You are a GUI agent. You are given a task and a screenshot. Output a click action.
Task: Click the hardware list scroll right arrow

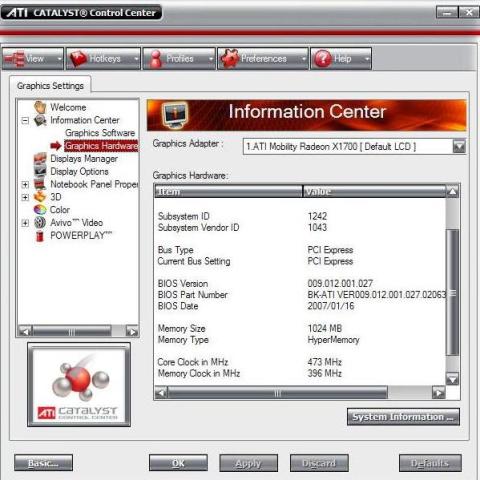tap(438, 393)
